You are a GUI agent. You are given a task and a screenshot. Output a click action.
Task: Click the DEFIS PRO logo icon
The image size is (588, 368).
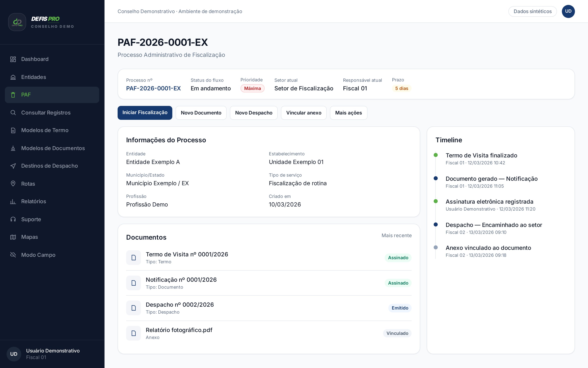point(17,22)
